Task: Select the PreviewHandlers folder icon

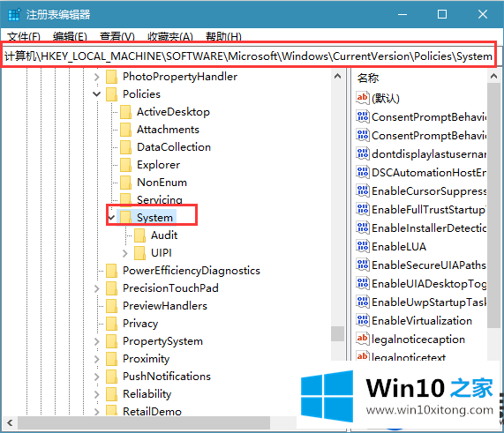Action: (111, 306)
